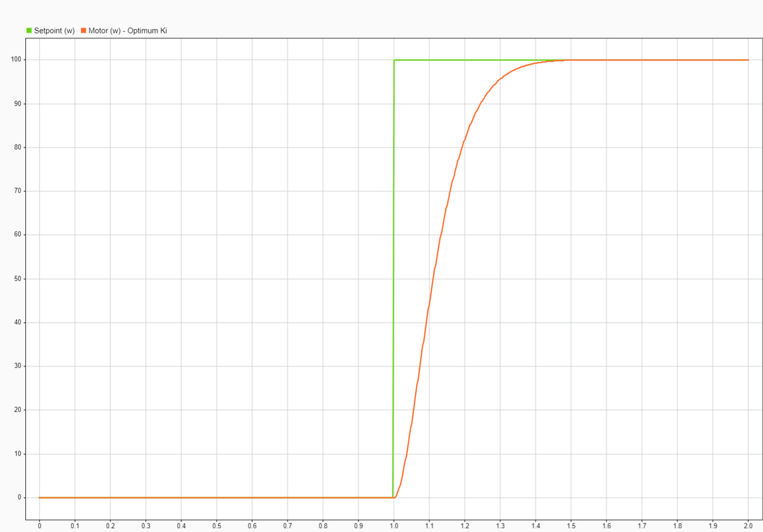The width and height of the screenshot is (763, 532).
Task: Select the 0.1 tick label on the x-axis
Action: (75, 526)
